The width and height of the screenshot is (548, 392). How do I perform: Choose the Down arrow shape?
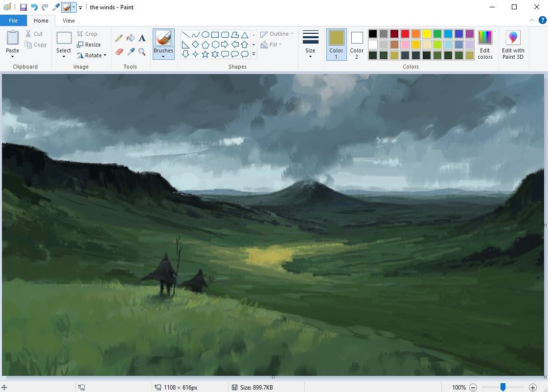pos(186,54)
